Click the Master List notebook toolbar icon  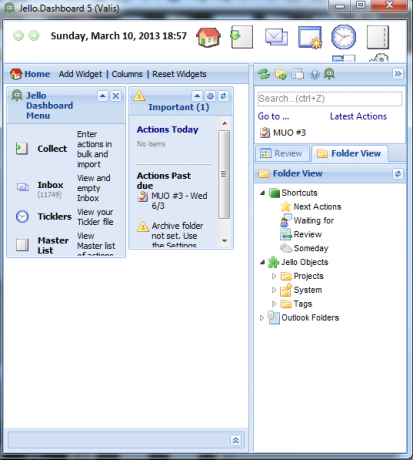pyautogui.click(x=378, y=37)
